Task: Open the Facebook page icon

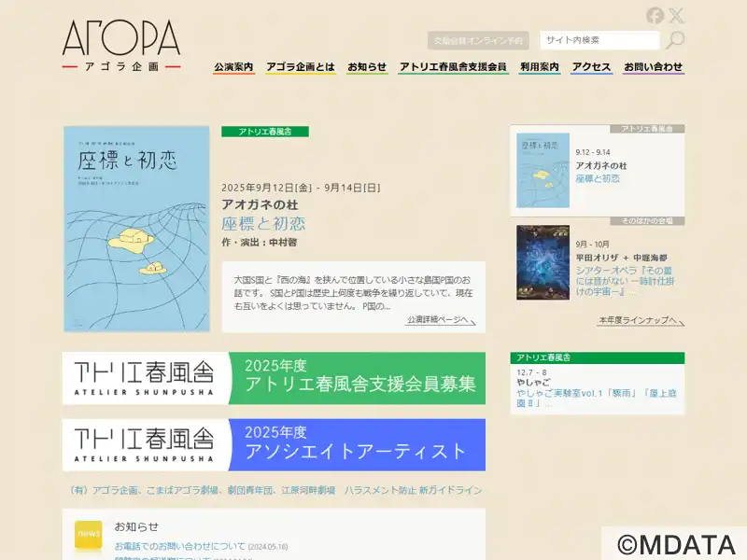Action: coord(655,16)
